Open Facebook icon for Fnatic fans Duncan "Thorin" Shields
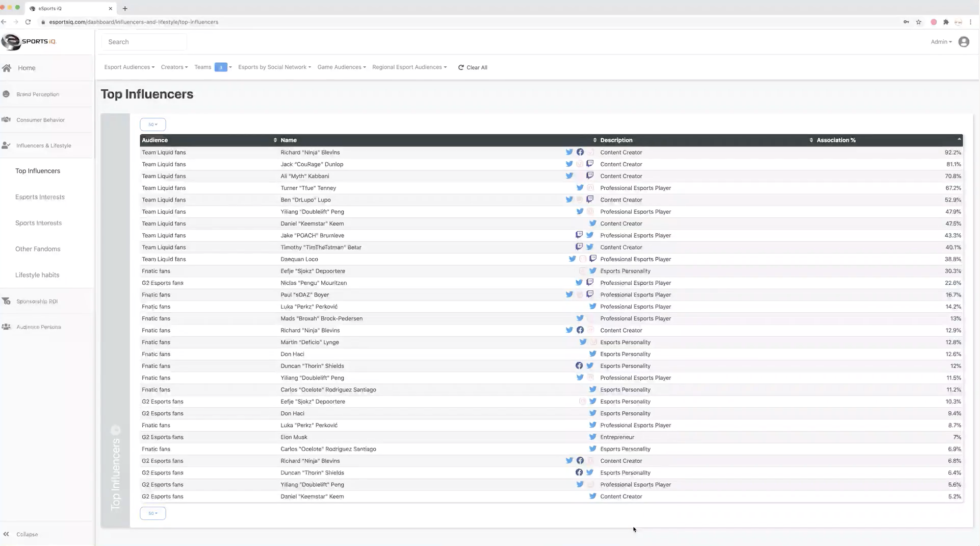 579,366
